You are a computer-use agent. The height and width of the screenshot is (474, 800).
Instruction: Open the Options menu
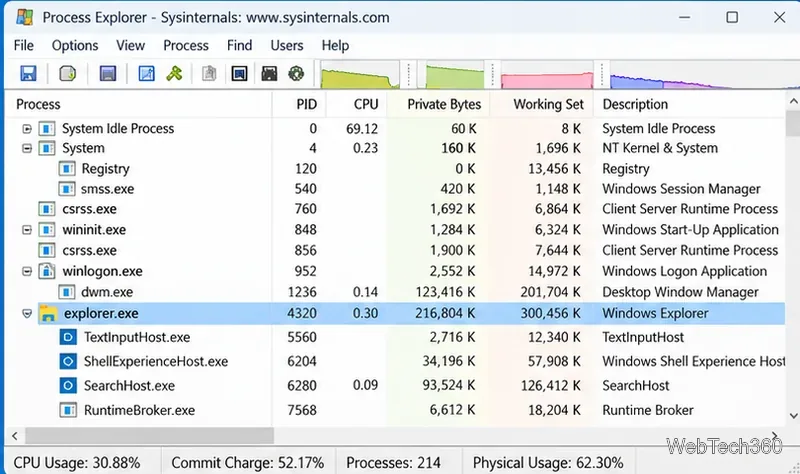(75, 45)
